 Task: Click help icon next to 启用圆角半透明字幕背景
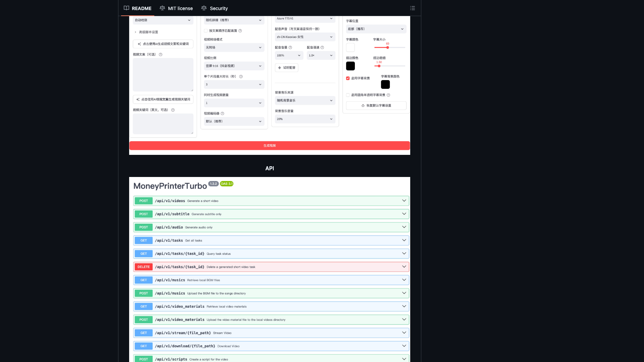388,95
